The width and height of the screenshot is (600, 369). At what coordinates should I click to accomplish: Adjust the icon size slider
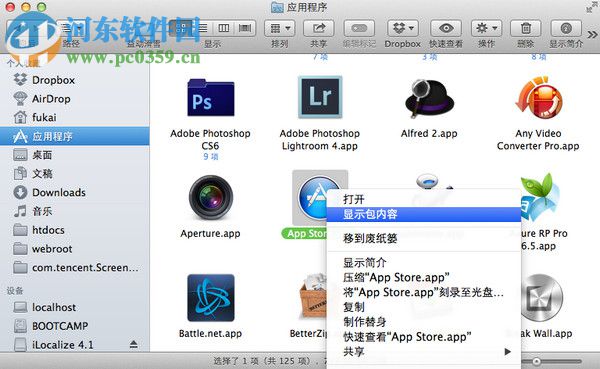click(x=537, y=361)
